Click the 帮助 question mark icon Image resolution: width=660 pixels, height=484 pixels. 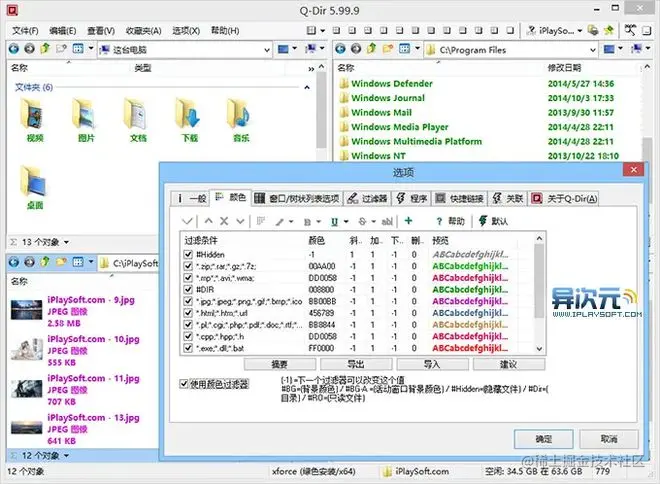coord(439,221)
